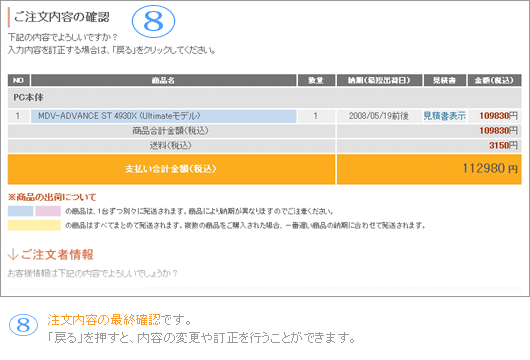The height and width of the screenshot is (360, 530).
Task: Click the 金額(税込) column header
Action: tap(495, 80)
